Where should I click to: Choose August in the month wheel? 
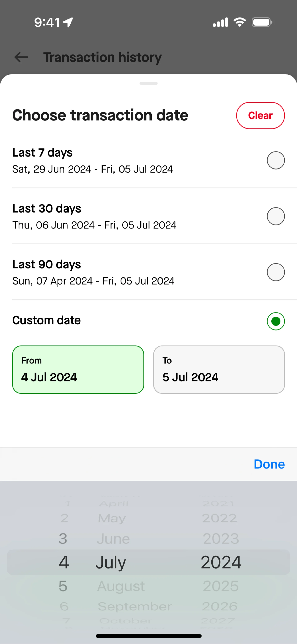121,586
